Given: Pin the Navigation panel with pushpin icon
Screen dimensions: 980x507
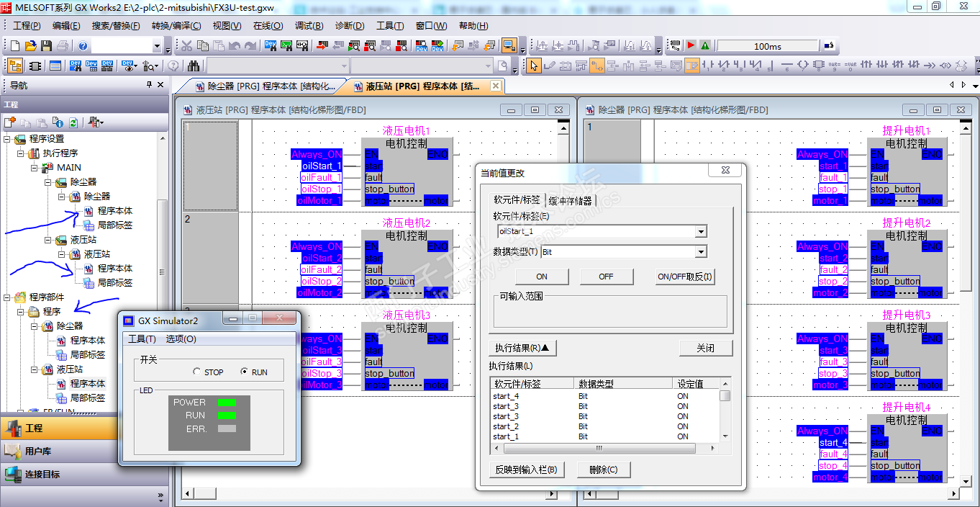Looking at the screenshot, I should pos(150,85).
